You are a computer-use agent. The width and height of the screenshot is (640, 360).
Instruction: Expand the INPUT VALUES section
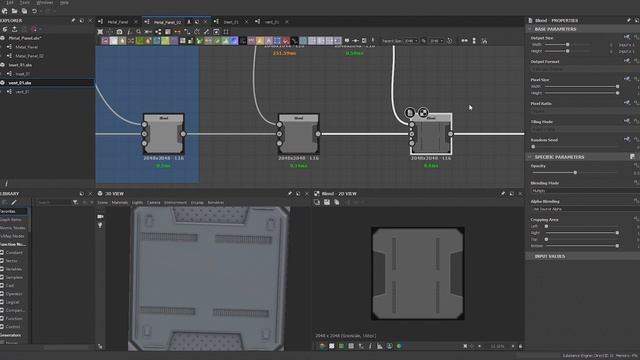(x=530, y=256)
